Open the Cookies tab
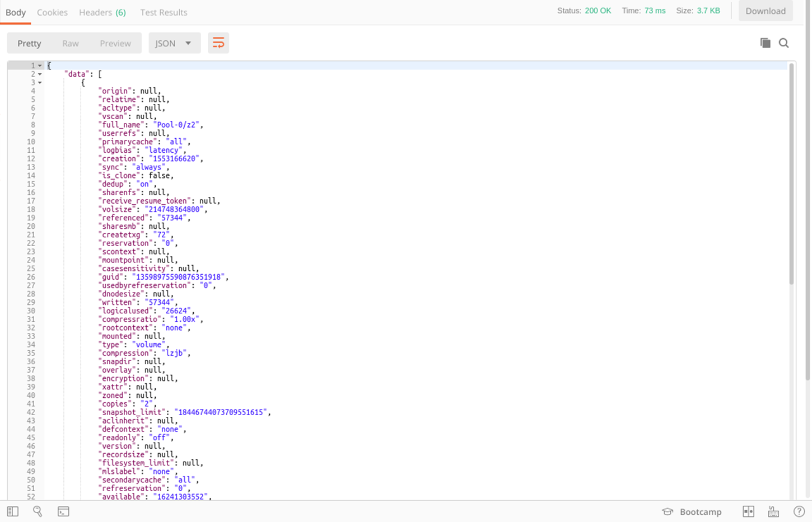This screenshot has height=522, width=812. coord(52,12)
